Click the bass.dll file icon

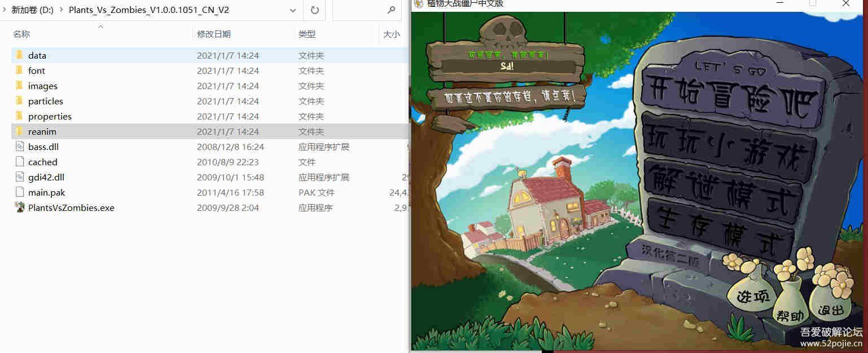(x=20, y=147)
